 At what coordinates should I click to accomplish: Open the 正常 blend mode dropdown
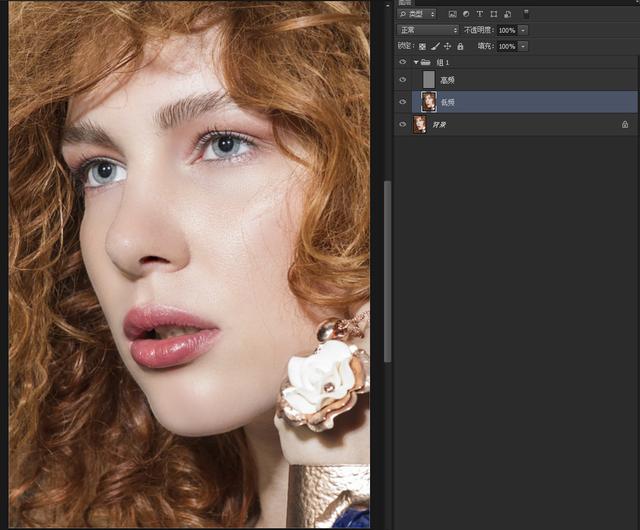click(428, 30)
